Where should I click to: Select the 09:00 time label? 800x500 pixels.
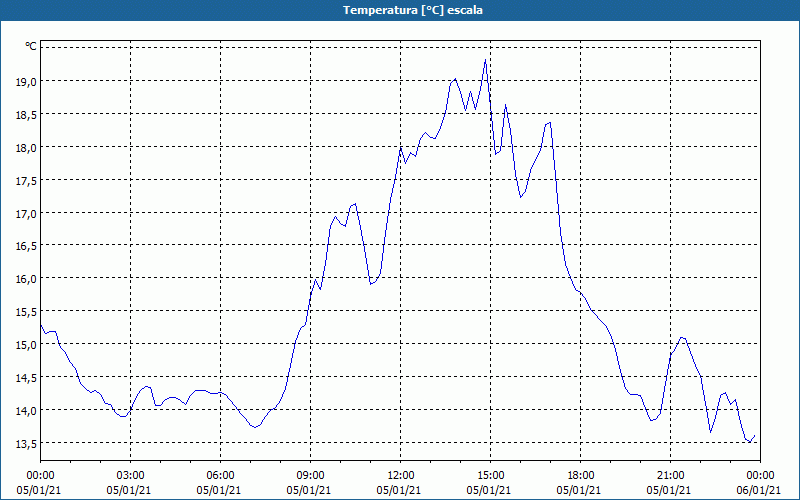[x=310, y=476]
